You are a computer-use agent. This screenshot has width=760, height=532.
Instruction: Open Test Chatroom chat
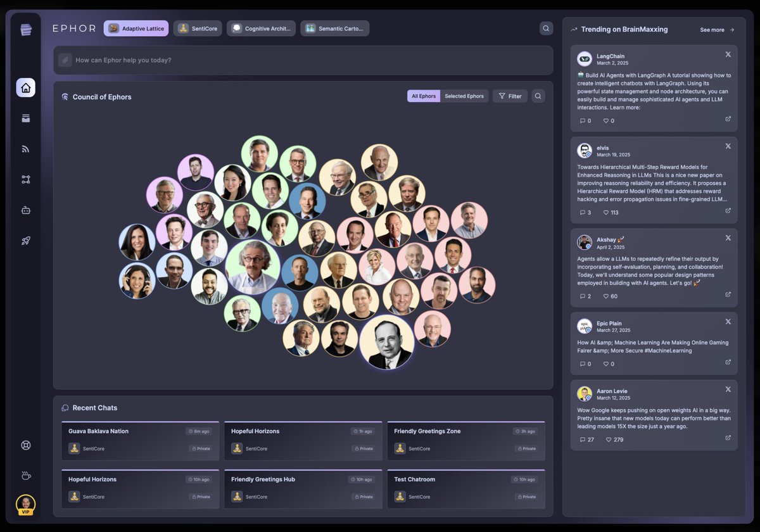click(466, 489)
